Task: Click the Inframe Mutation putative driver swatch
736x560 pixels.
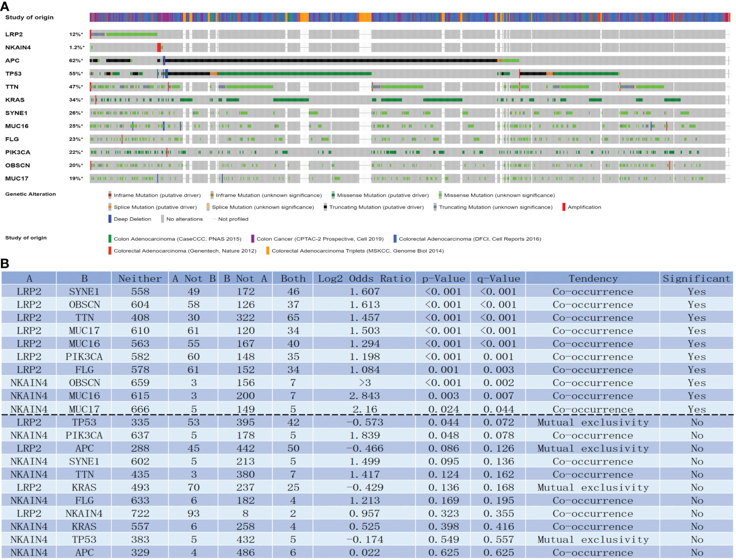Action: tap(110, 195)
